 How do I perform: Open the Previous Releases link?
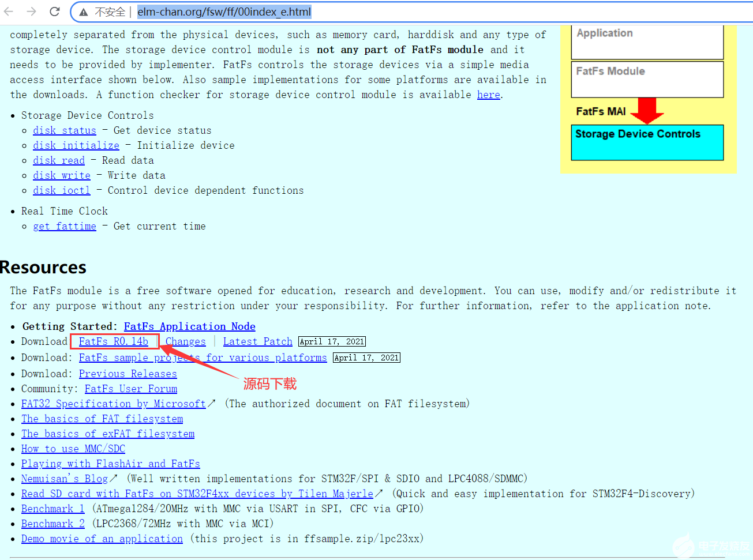(128, 374)
